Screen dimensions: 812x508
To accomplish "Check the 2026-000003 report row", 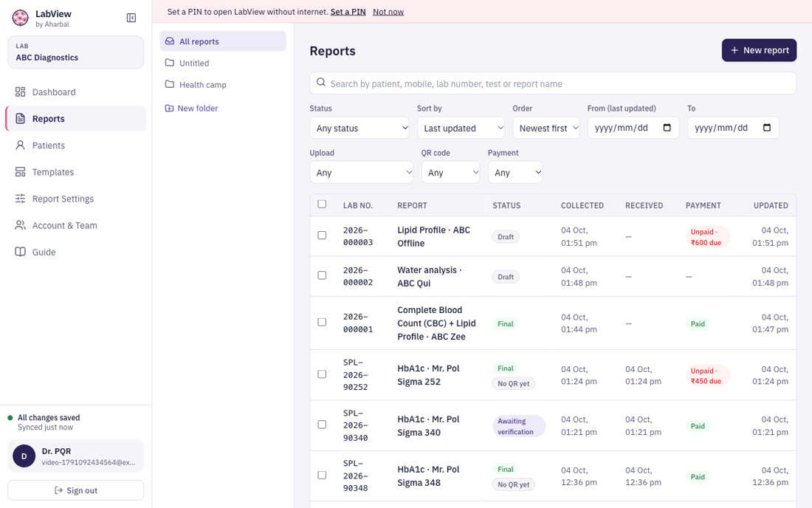I will 322,235.
